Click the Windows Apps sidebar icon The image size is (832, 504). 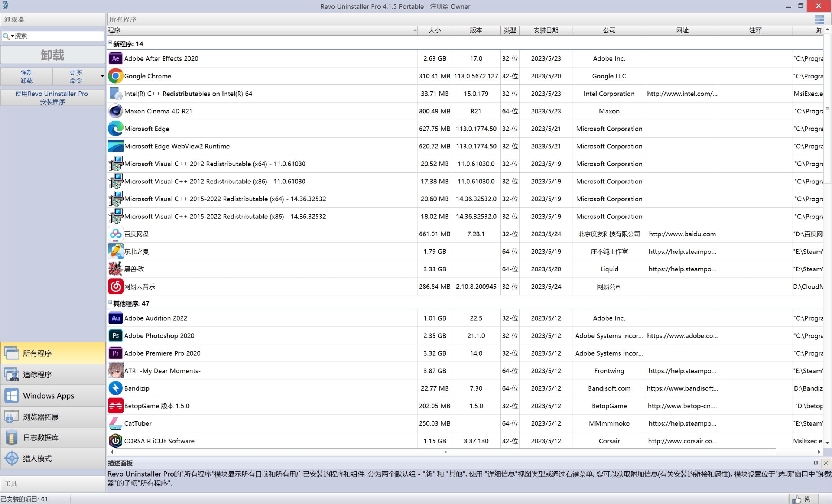(x=12, y=396)
